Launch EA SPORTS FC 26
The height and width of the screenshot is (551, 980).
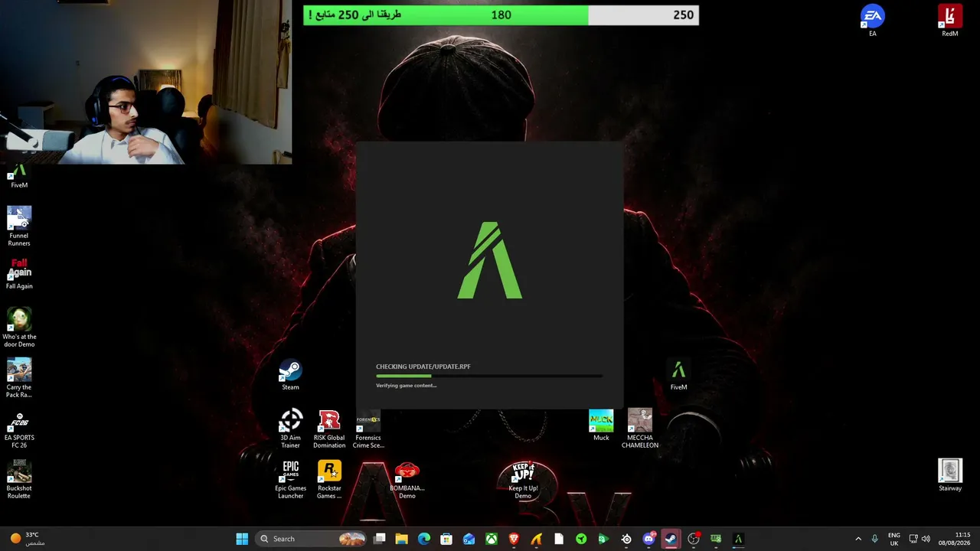(19, 429)
